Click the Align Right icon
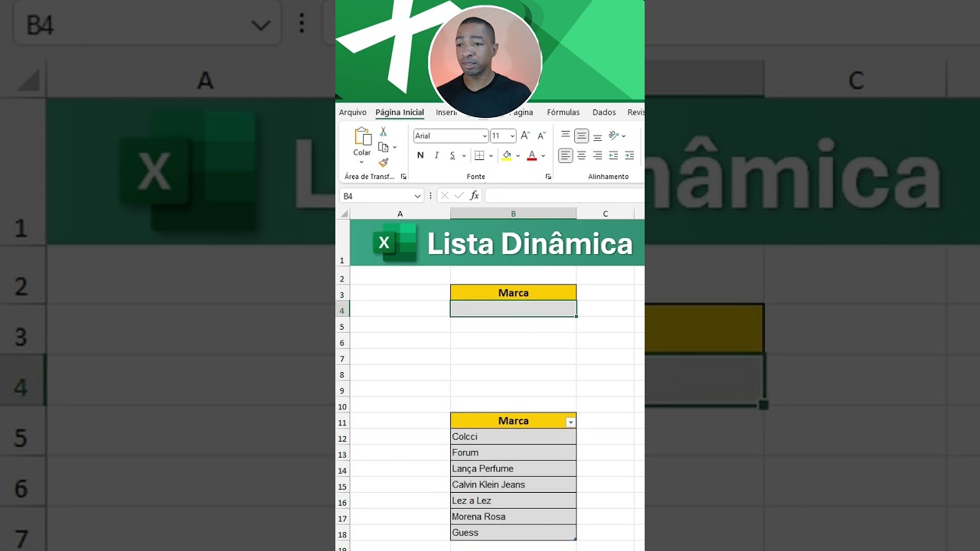The image size is (980, 551). pyautogui.click(x=597, y=155)
